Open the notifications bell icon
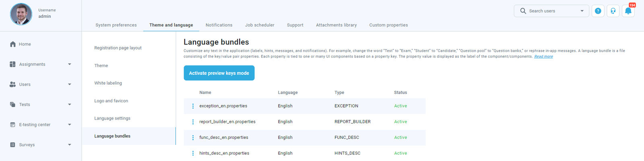The height and width of the screenshot is (161, 644). pos(628,11)
